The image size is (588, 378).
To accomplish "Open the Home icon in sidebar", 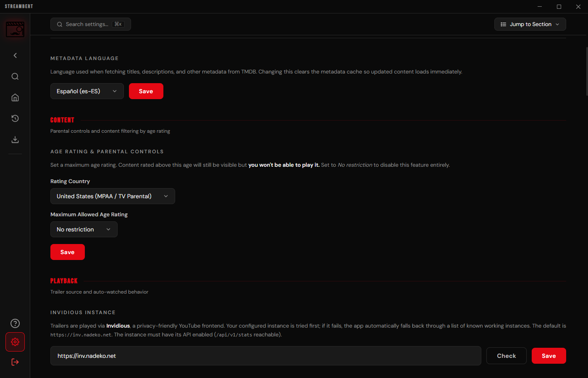I will click(x=15, y=97).
